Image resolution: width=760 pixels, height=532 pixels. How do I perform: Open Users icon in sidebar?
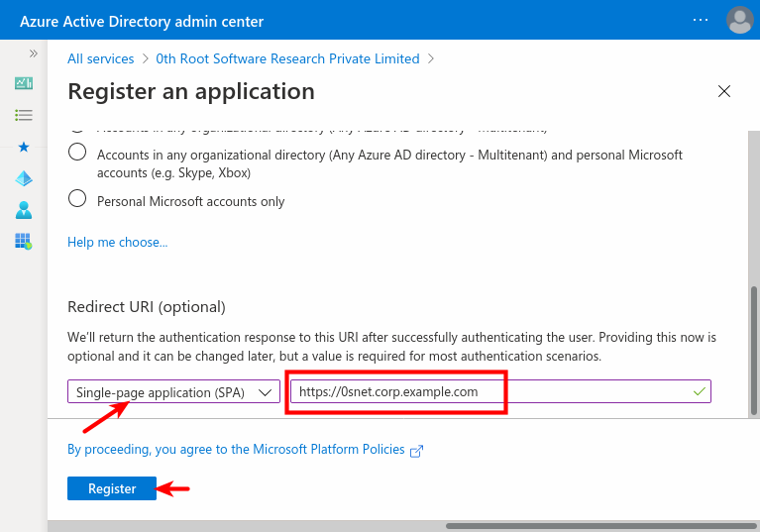24,210
